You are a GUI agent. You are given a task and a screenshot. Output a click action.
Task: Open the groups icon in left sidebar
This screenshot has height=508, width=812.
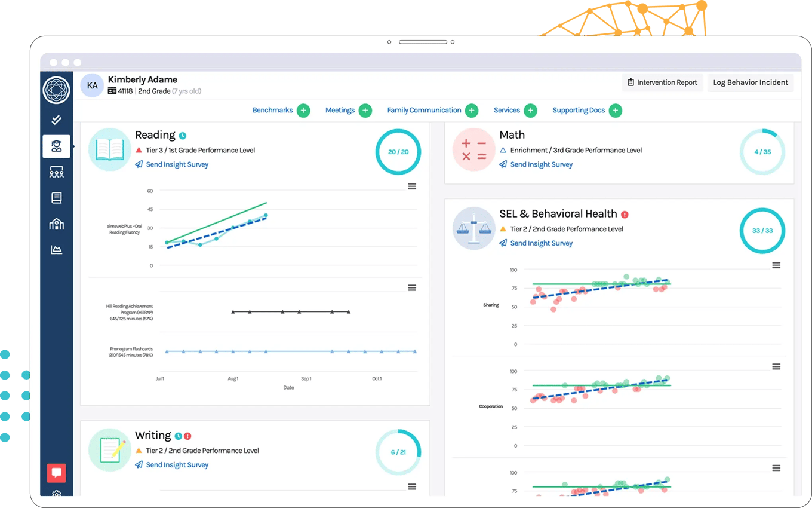[x=56, y=172]
